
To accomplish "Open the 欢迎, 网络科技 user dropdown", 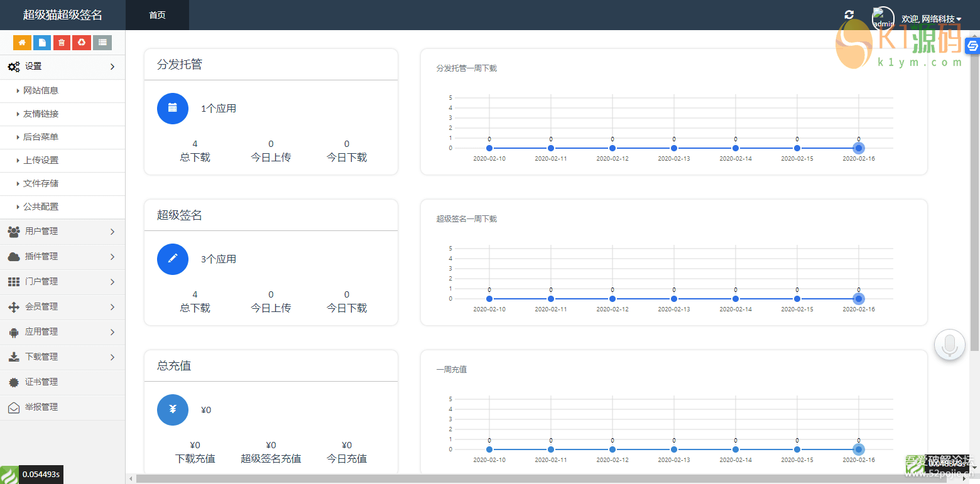I will pyautogui.click(x=931, y=19).
